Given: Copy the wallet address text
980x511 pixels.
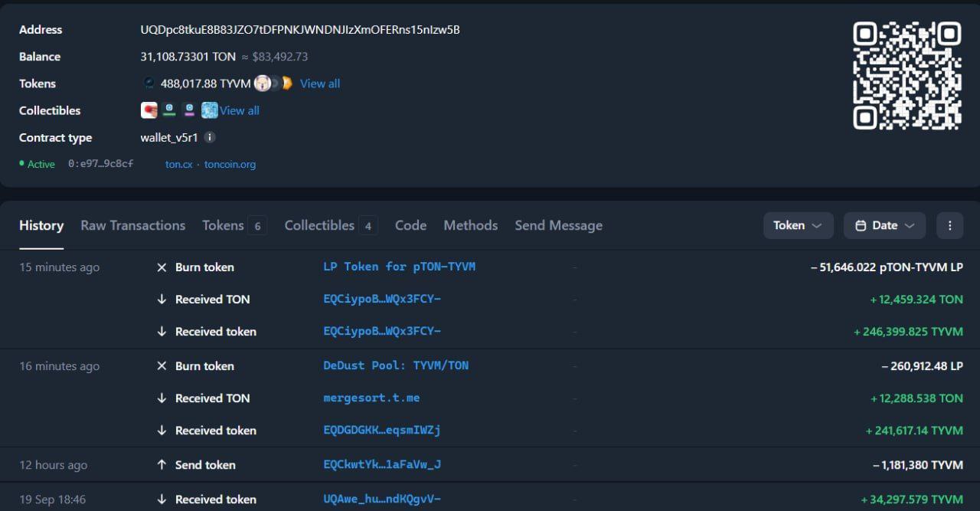Looking at the screenshot, I should pos(300,30).
